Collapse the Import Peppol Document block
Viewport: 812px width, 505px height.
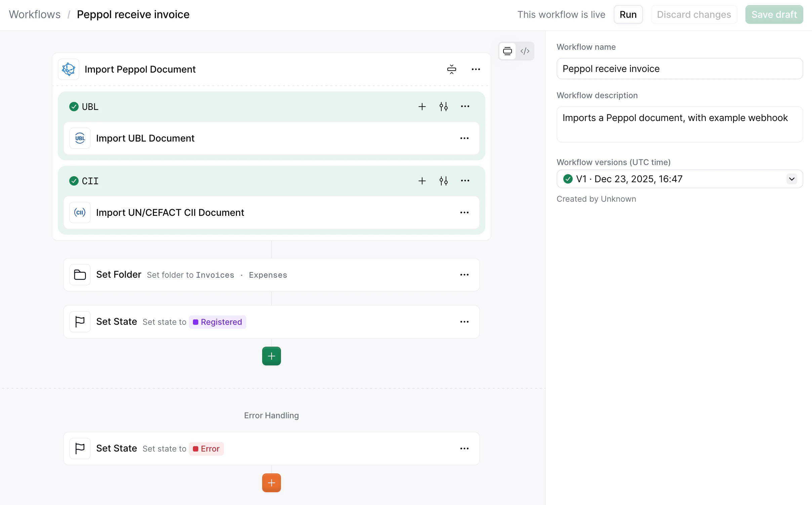click(x=452, y=69)
